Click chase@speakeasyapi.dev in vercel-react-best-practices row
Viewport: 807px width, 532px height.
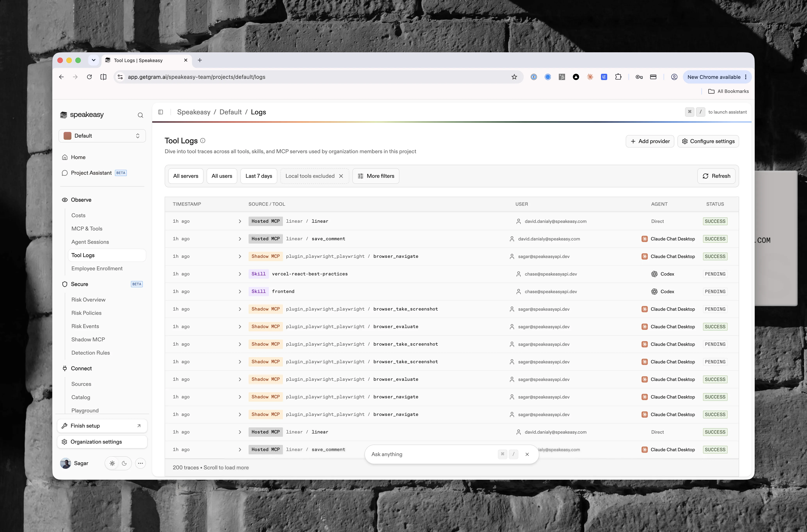point(551,274)
